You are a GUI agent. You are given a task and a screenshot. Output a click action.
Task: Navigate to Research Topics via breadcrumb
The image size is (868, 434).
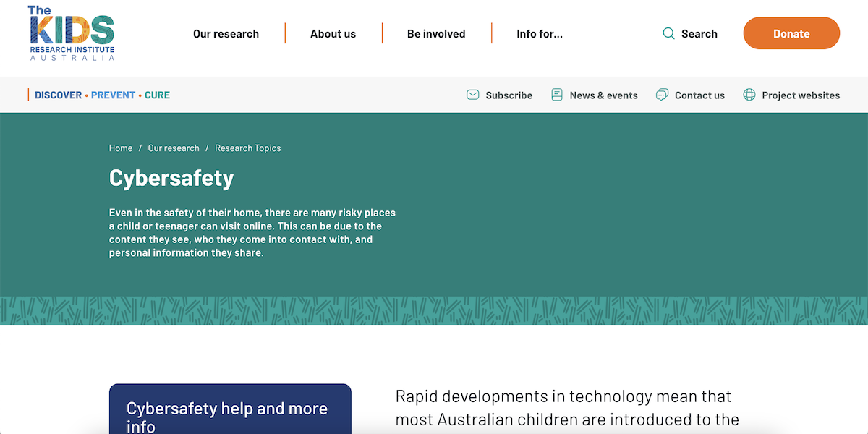(248, 148)
